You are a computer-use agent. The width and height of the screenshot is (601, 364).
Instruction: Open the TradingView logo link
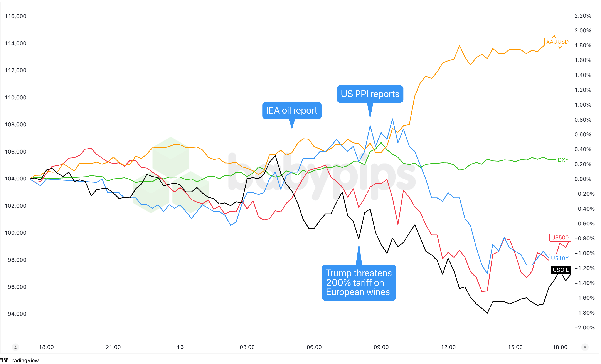point(20,360)
